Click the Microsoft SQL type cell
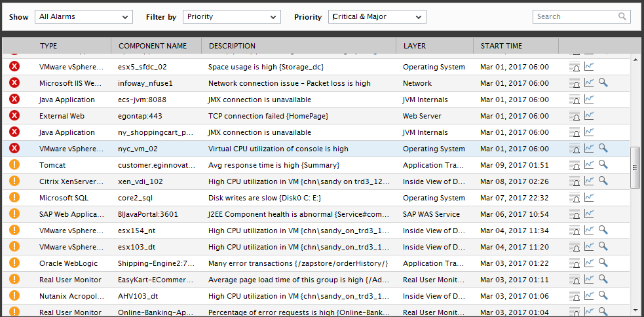The height and width of the screenshot is (317, 644). 64,198
